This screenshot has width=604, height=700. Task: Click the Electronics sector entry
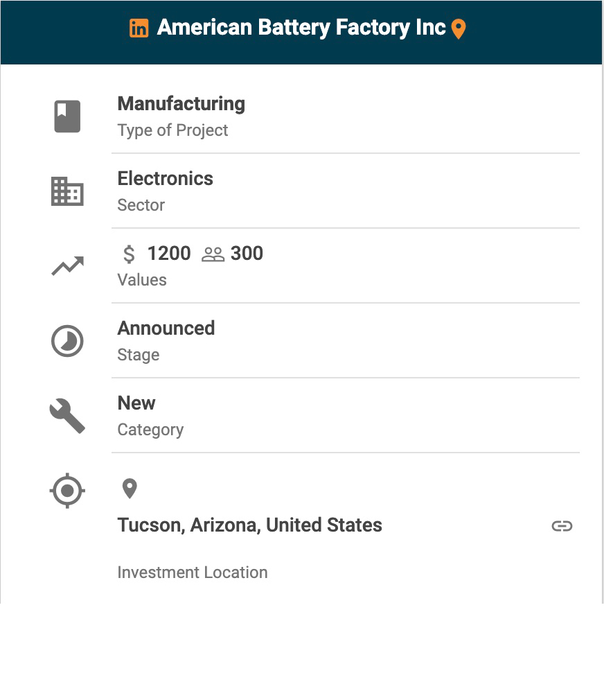165,179
